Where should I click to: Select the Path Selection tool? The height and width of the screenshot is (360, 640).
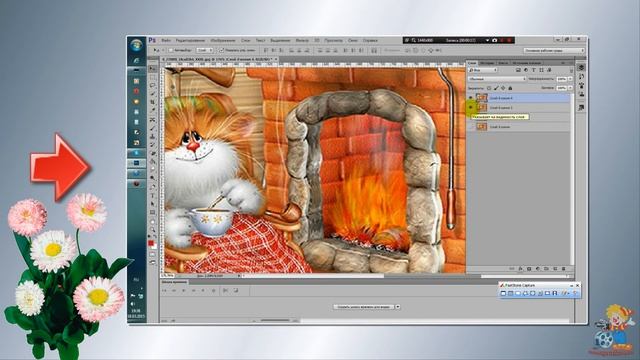(153, 204)
